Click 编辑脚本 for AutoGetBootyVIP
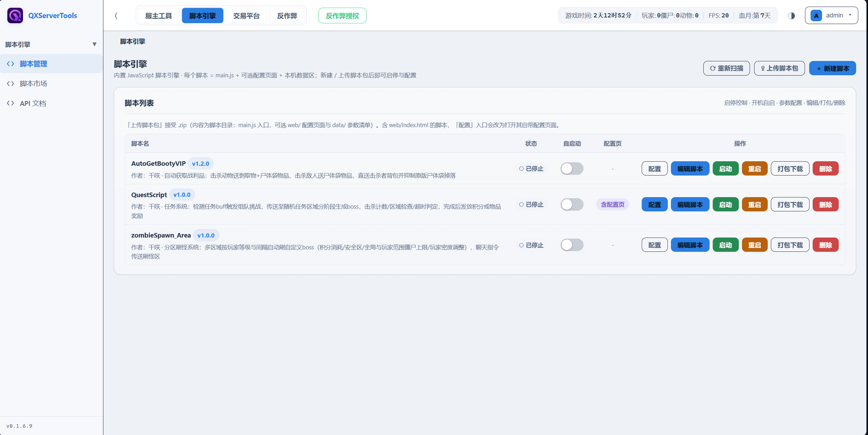868x435 pixels. [x=690, y=169]
